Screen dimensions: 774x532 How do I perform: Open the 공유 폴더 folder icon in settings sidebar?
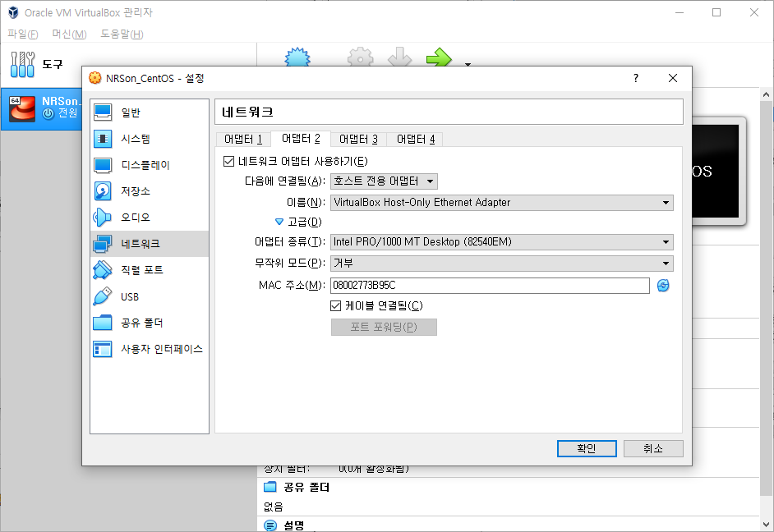click(x=103, y=323)
